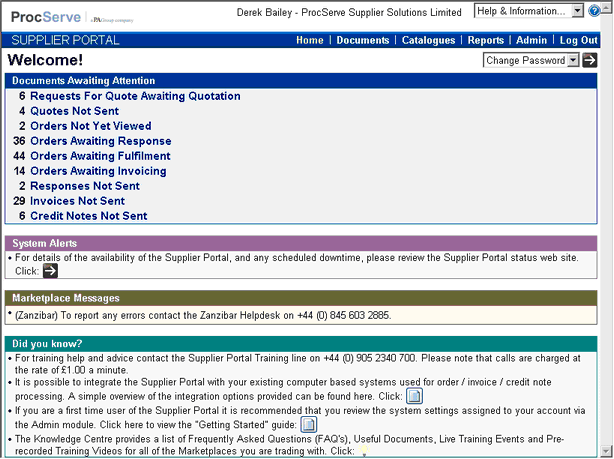Open the Admin menu
The width and height of the screenshot is (614, 459).
[x=531, y=40]
